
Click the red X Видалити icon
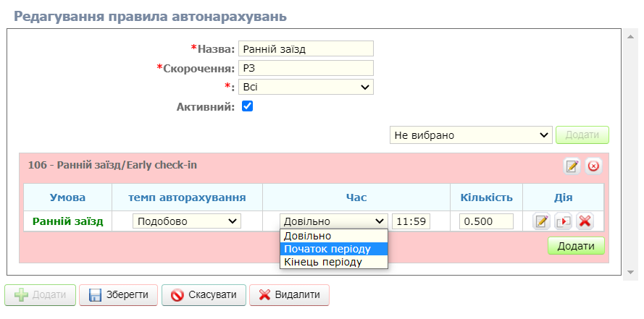point(265,295)
